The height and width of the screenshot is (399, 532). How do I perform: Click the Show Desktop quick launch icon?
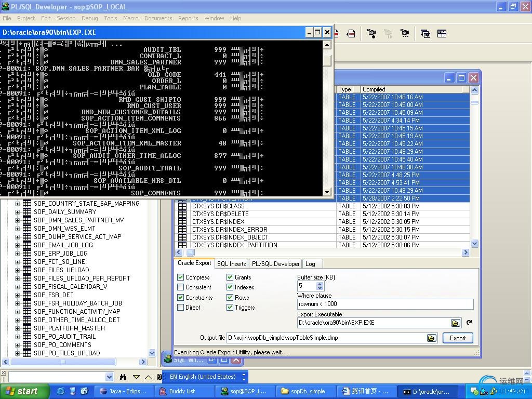[x=72, y=391]
